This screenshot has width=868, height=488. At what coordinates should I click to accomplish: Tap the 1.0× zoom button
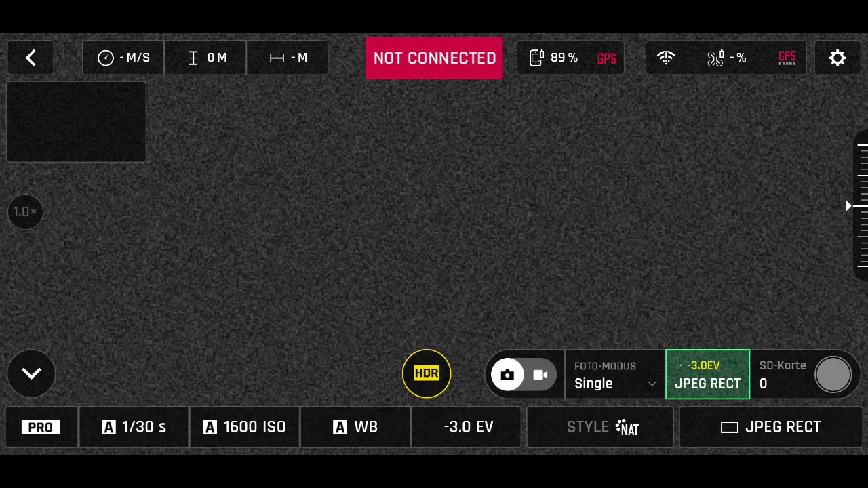tap(25, 211)
